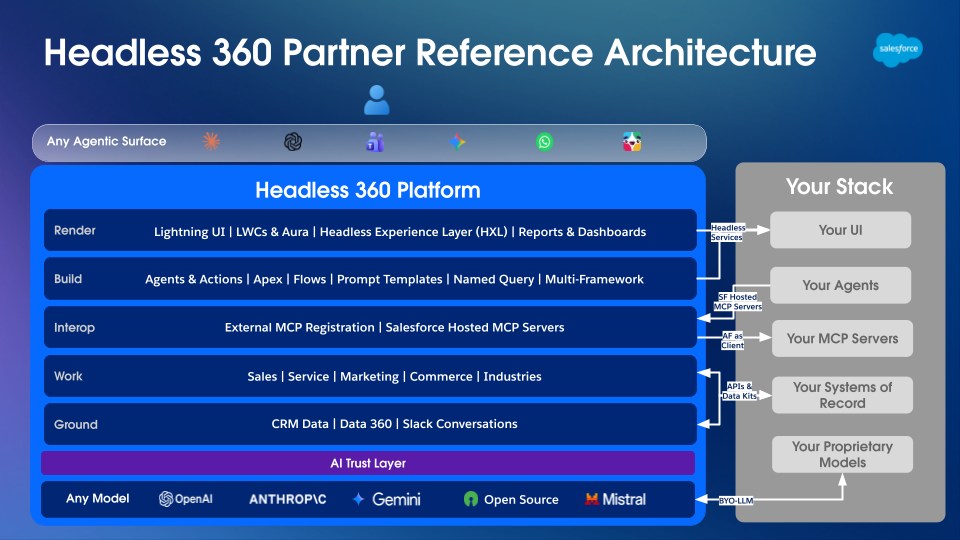Select the ChatGPT knot icon

point(293,142)
